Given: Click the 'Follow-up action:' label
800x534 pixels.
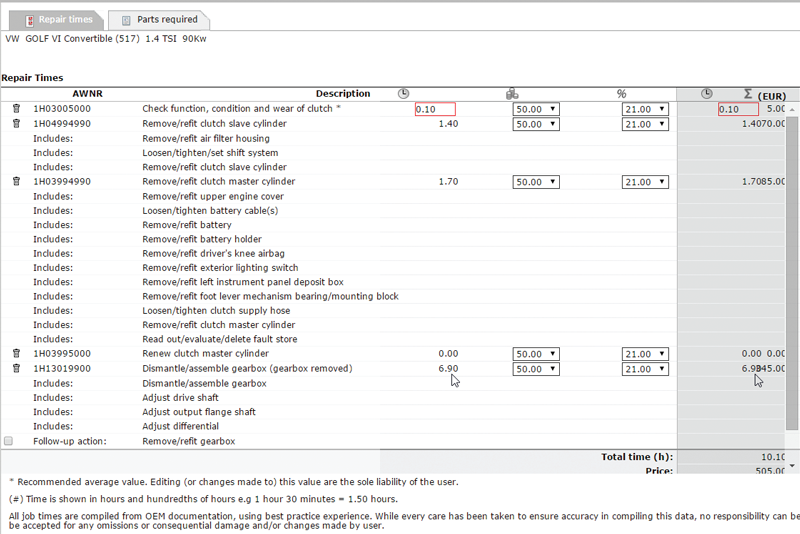Looking at the screenshot, I should [70, 441].
